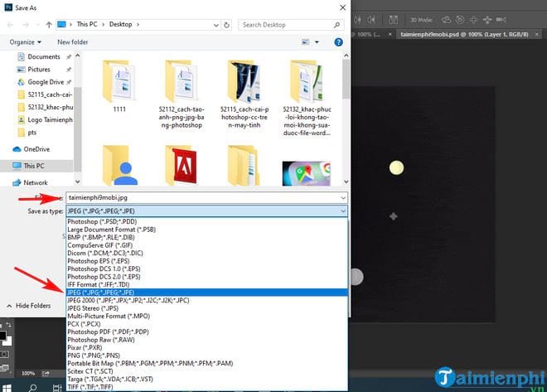
Task: Choose BMP file format
Action: (x=207, y=237)
